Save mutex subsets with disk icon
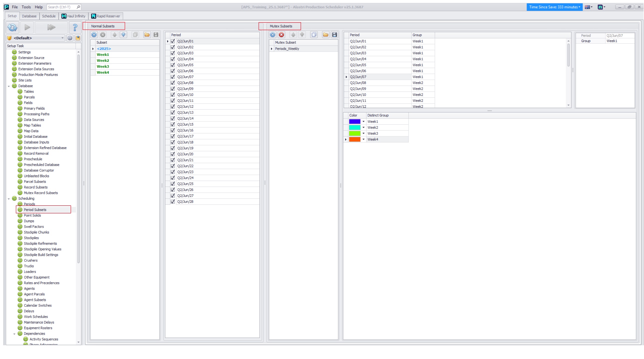Image resolution: width=644 pixels, height=359 pixels. pyautogui.click(x=334, y=35)
